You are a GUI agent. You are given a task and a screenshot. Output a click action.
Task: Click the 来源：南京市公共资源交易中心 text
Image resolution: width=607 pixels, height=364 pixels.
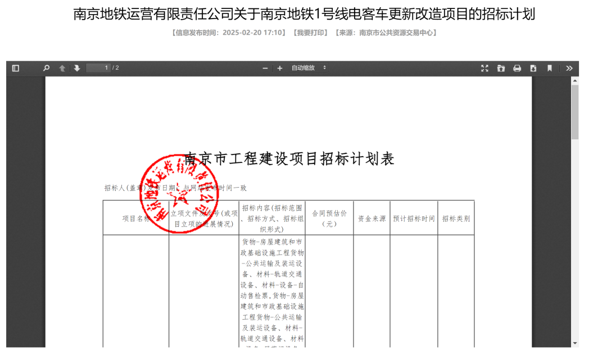386,33
